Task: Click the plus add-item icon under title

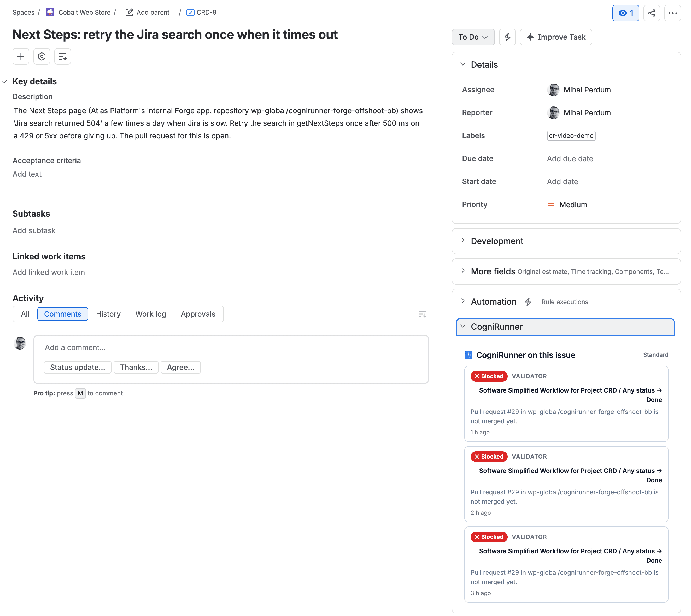Action: click(21, 56)
